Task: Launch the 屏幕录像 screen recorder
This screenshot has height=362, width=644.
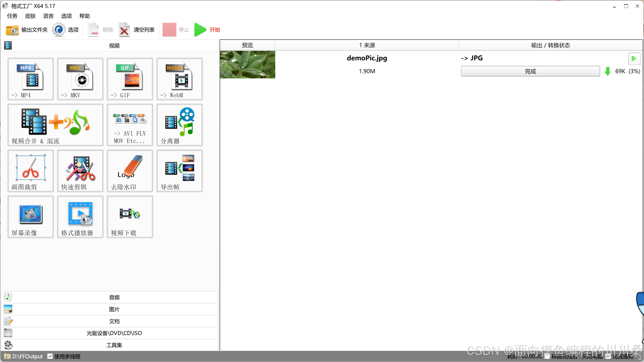Action: (30, 217)
